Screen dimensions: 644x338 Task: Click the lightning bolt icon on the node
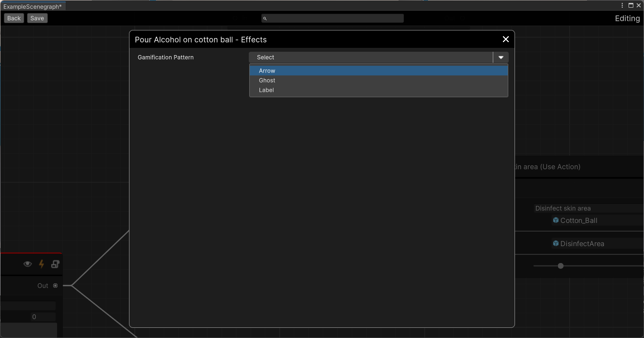coord(42,264)
